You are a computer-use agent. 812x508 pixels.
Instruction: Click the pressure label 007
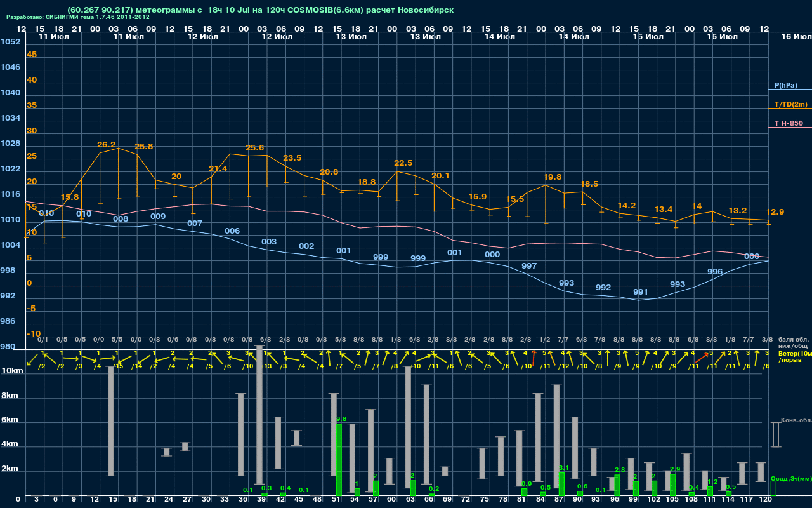click(x=195, y=224)
